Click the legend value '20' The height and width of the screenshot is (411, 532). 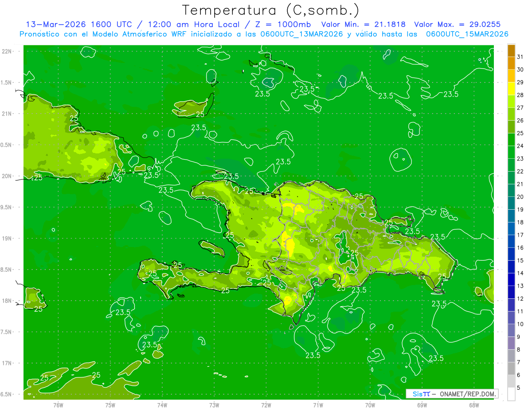point(520,197)
